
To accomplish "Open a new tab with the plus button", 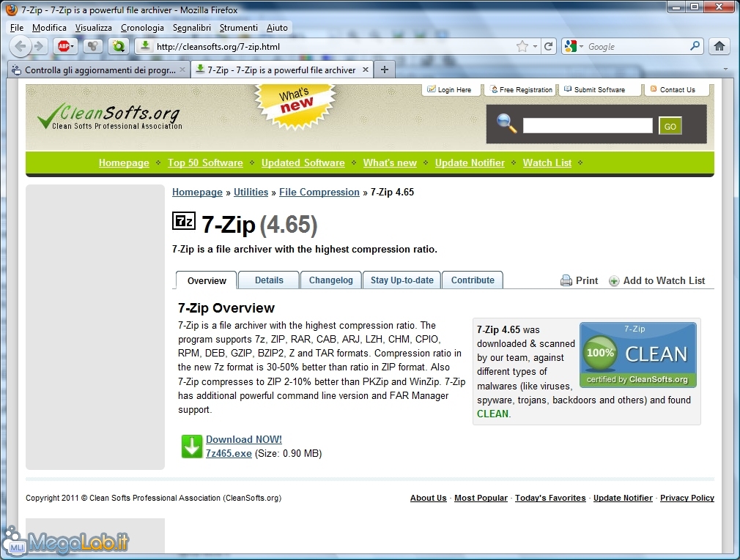I will pos(385,70).
